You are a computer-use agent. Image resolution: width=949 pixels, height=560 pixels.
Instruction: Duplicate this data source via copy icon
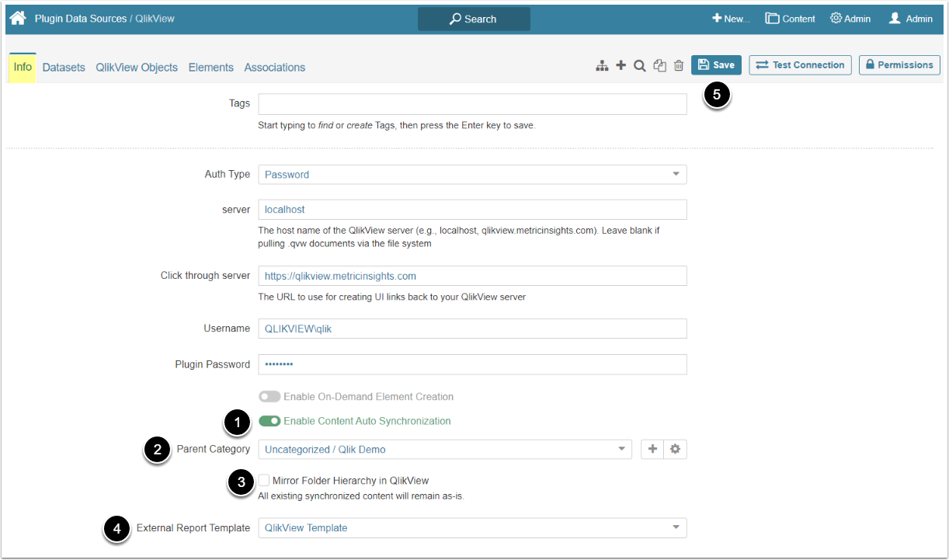point(660,66)
